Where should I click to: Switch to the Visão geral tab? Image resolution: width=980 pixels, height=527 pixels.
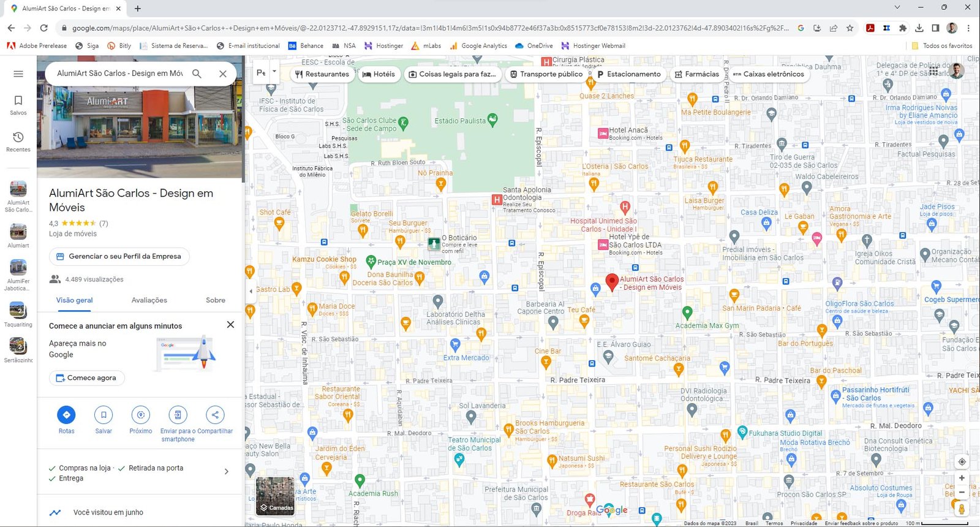coord(75,300)
